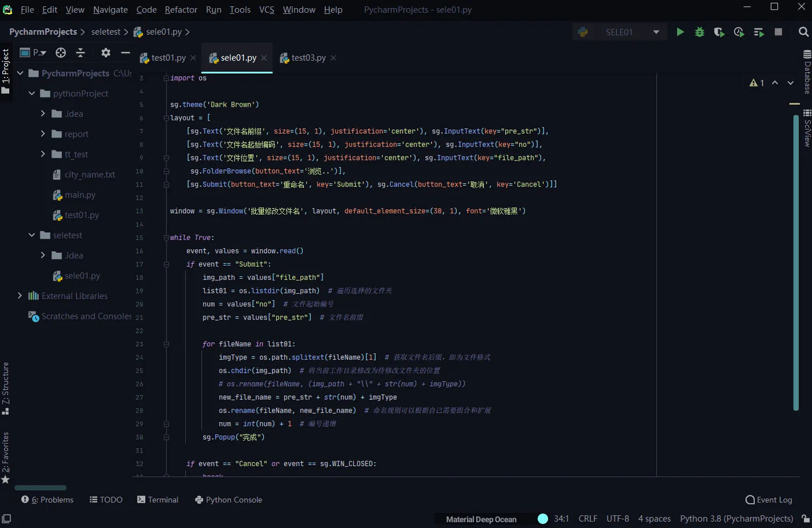Click Python 3.8 interpreter selector
Viewport: 812px width, 528px height.
(737, 519)
